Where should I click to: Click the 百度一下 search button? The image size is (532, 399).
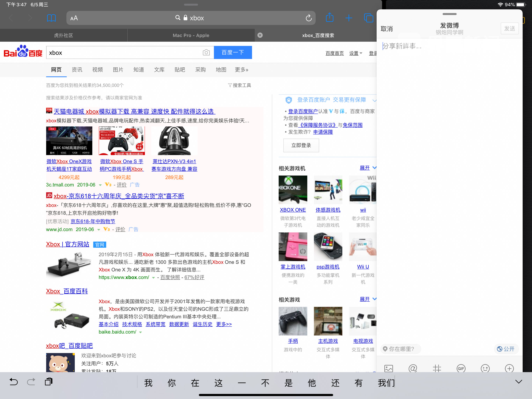click(233, 52)
